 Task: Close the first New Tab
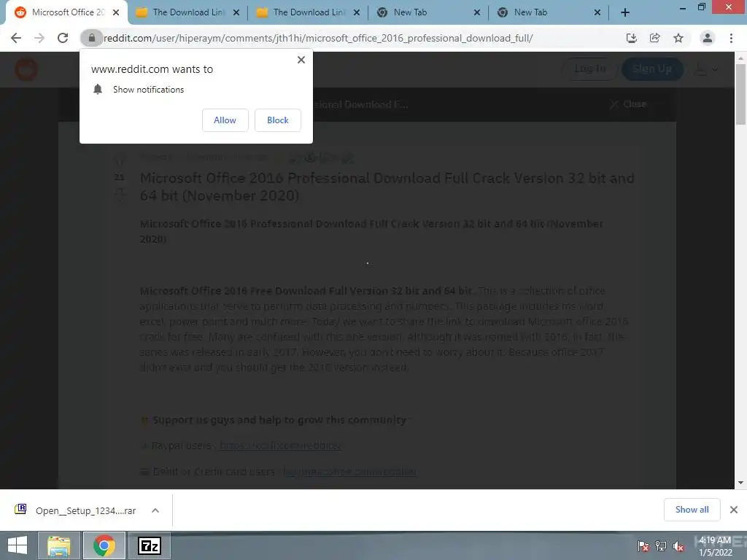click(477, 12)
